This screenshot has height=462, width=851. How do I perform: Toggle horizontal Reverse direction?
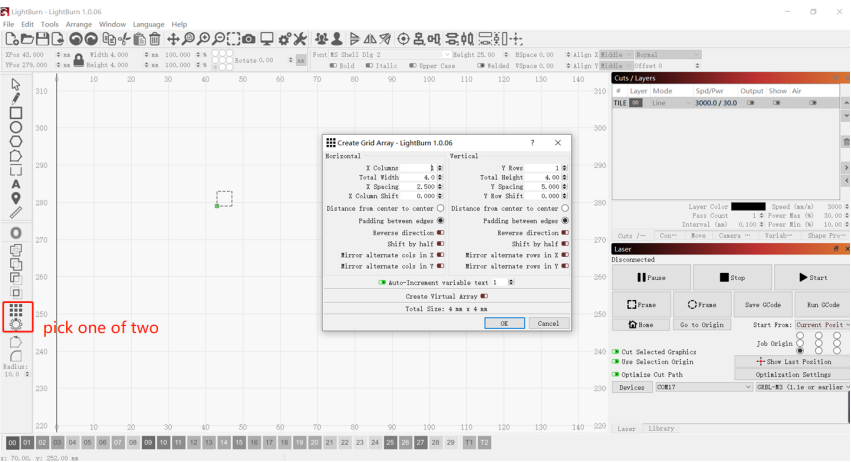click(440, 232)
